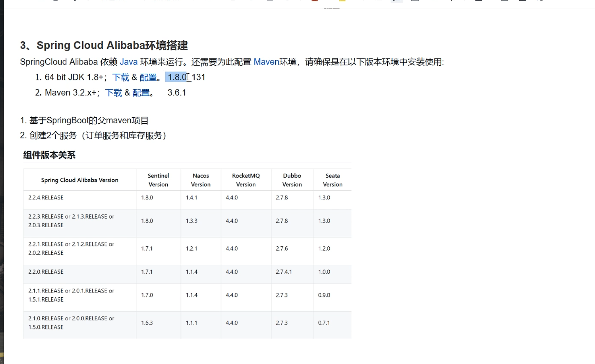Click Dubbo "2.7.3" in the 2.1.1.RELEASE row
Screen dimensions: 595x364
[282, 295]
